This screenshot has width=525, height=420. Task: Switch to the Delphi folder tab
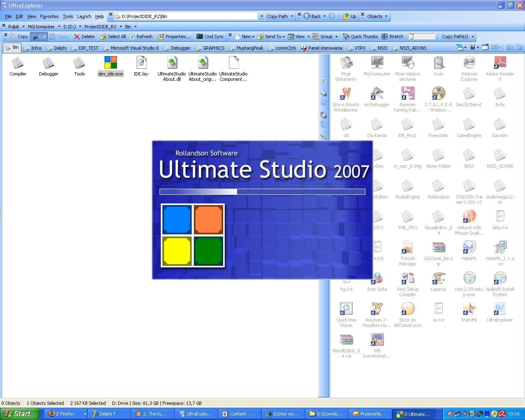57,48
